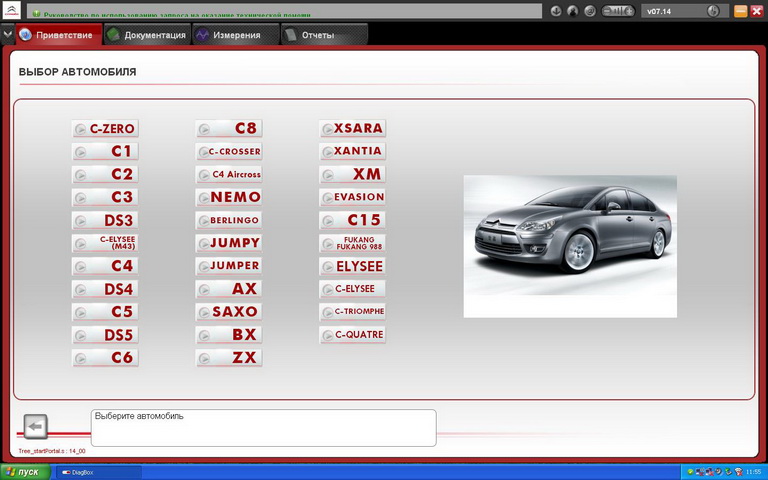Choose the C6 model
This screenshot has height=480, width=768.
[x=105, y=358]
